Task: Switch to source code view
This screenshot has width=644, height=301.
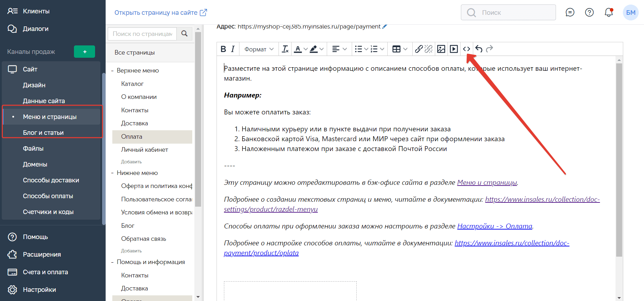Action: pos(467,49)
